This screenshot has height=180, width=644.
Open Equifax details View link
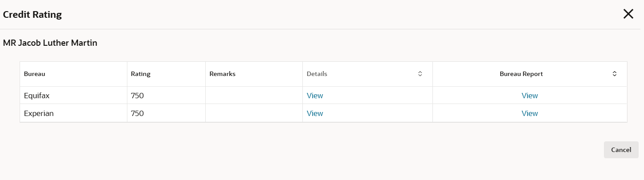[315, 96]
